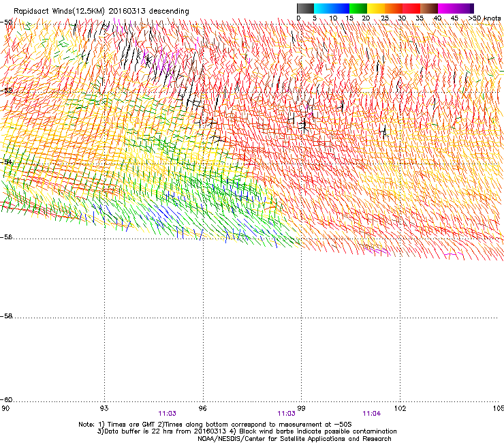
Task: Click the "102" longitude axis label
Action: click(x=400, y=408)
